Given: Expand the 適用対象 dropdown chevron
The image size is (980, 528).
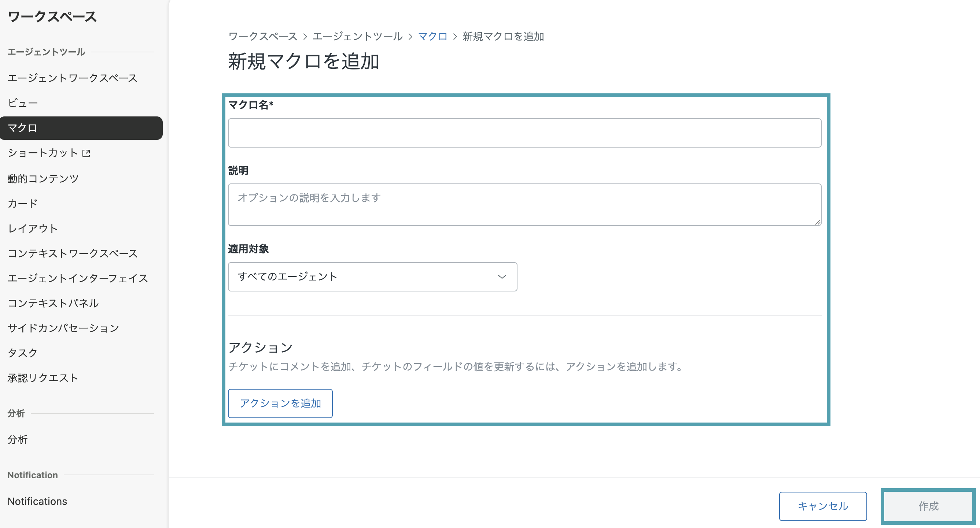Looking at the screenshot, I should coord(502,277).
